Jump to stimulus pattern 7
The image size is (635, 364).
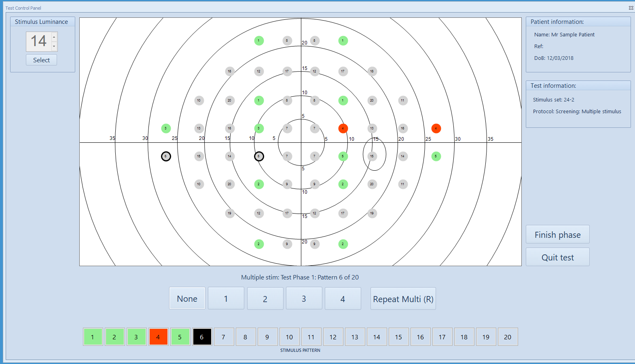coord(224,336)
